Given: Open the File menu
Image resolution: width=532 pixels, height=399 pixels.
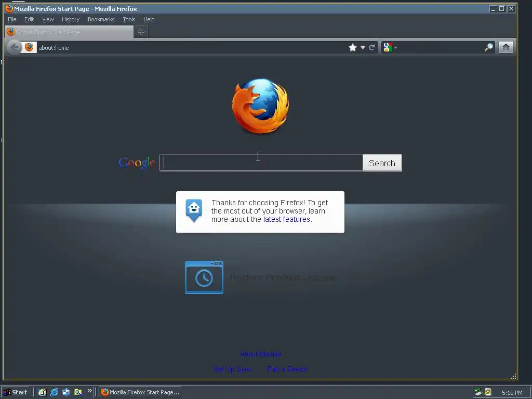Looking at the screenshot, I should (12, 19).
